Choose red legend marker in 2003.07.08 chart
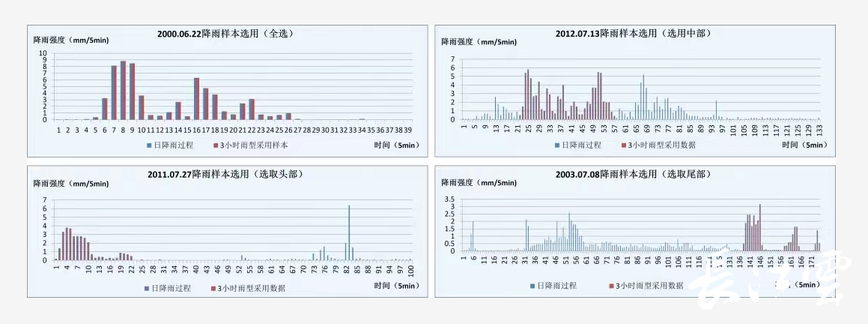868x324 pixels. click(x=611, y=286)
